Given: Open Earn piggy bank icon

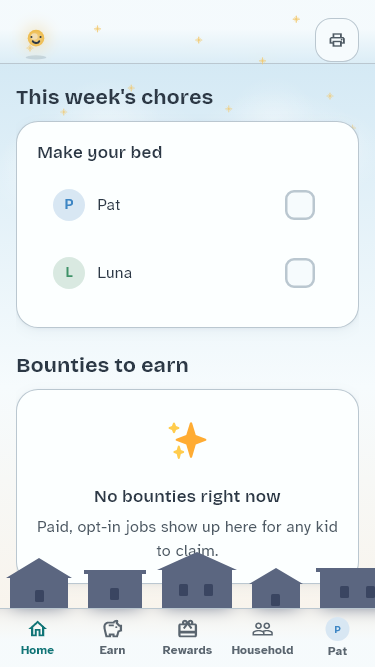Looking at the screenshot, I should point(112,629).
